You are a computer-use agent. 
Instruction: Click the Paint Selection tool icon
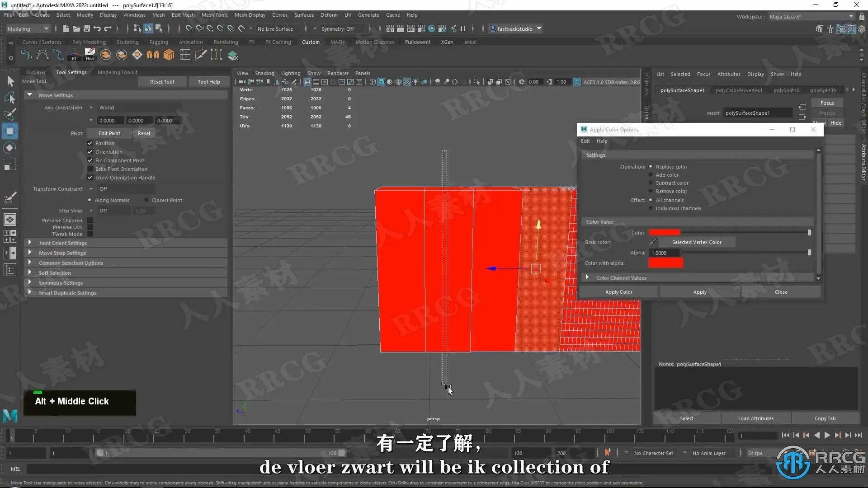point(10,114)
